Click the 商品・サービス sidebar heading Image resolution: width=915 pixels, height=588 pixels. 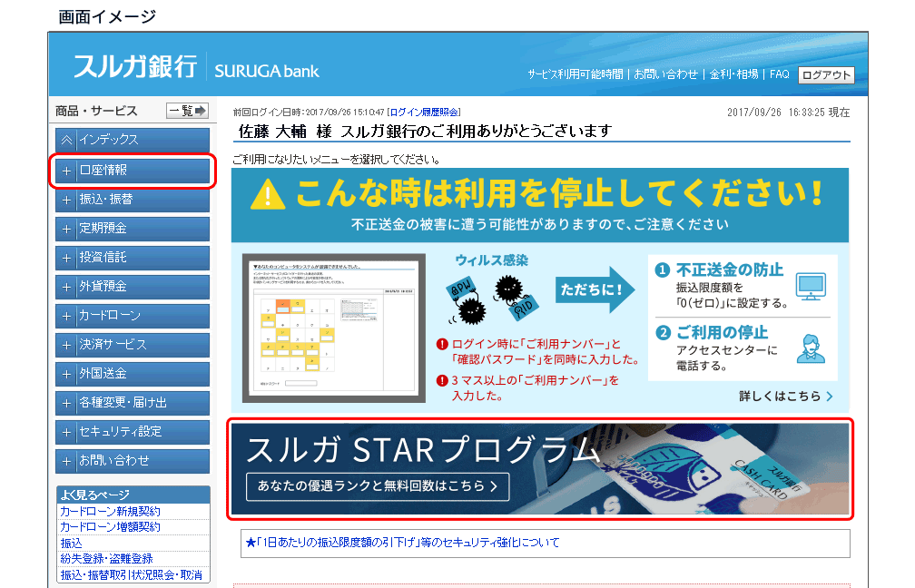[x=96, y=111]
